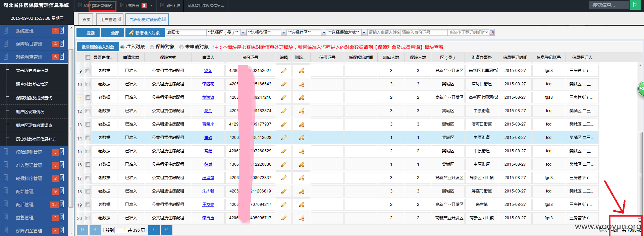Open the calendar picker beside the registration time field
This screenshot has width=644, height=236.
coord(492,32)
